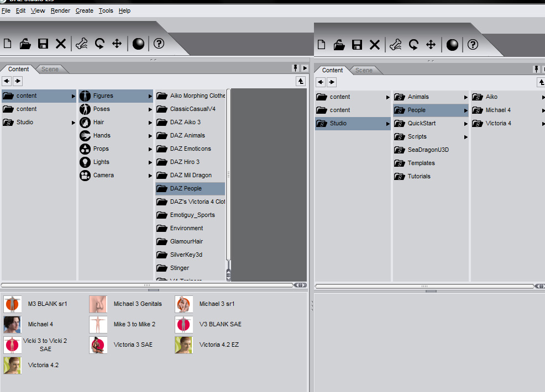Select the bone tool in left toolbar
Screen dimensions: 545x392
(x=82, y=44)
